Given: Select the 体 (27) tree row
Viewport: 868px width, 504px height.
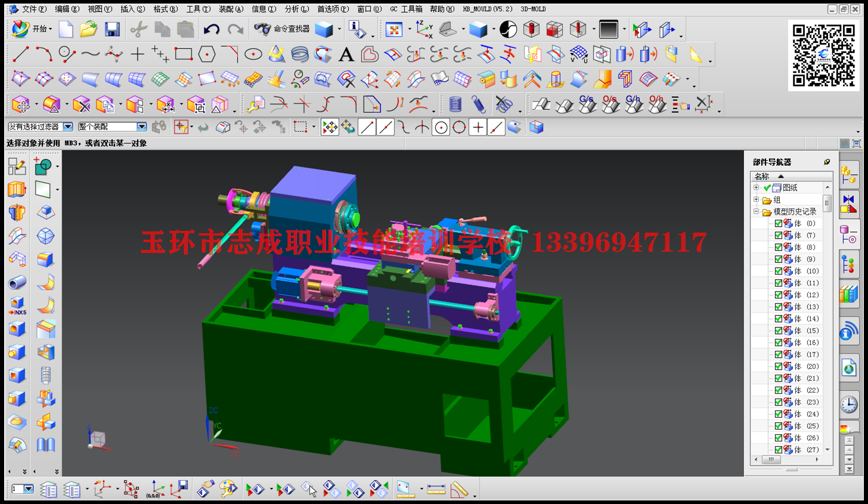Looking at the screenshot, I should pos(797,450).
